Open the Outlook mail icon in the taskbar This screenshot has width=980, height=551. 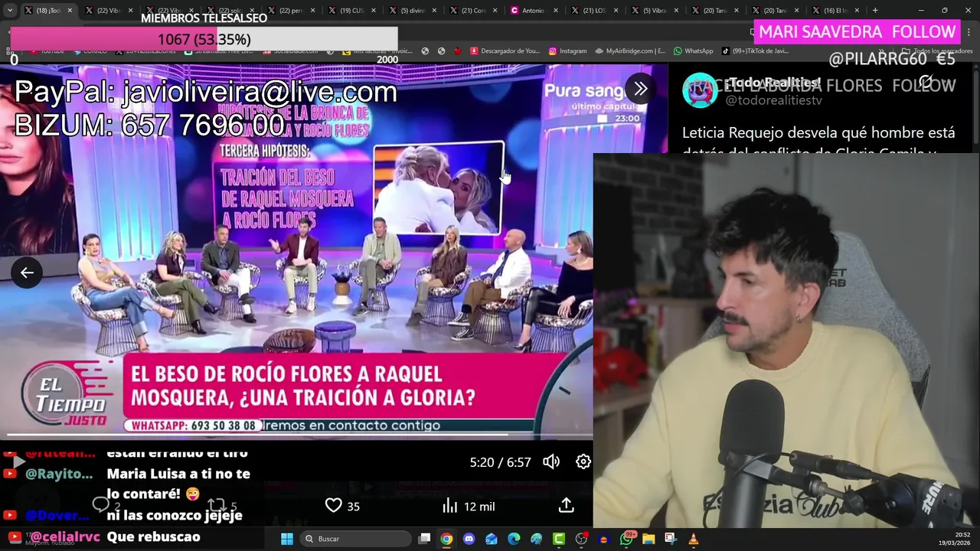tap(492, 539)
